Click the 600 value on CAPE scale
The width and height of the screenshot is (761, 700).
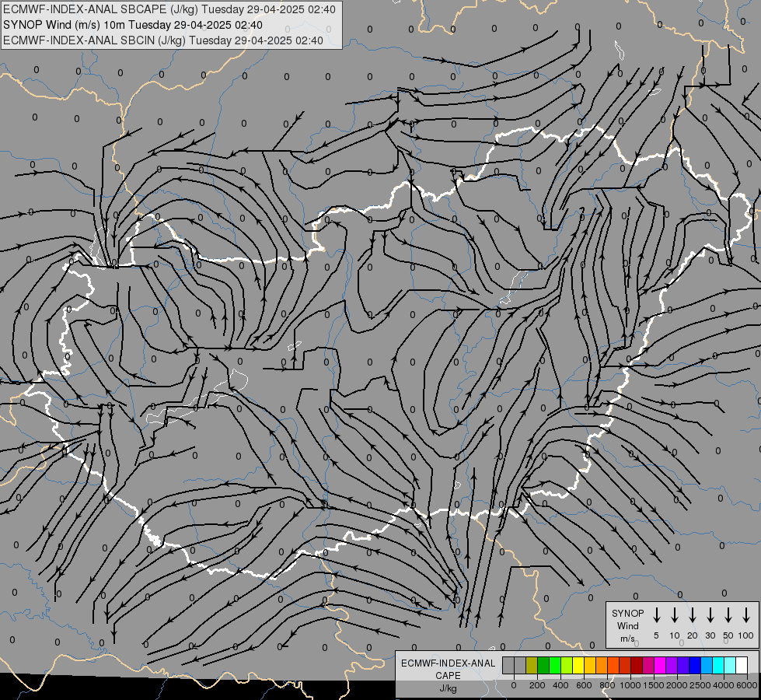point(584,685)
